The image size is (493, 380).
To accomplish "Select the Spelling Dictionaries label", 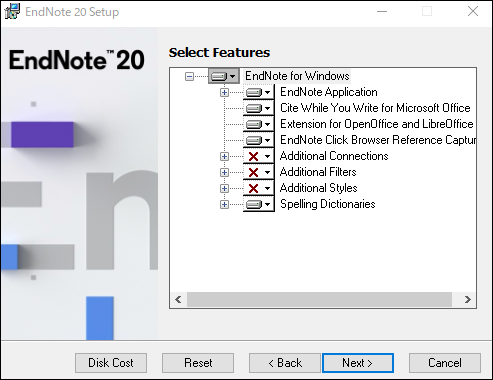I will [328, 204].
